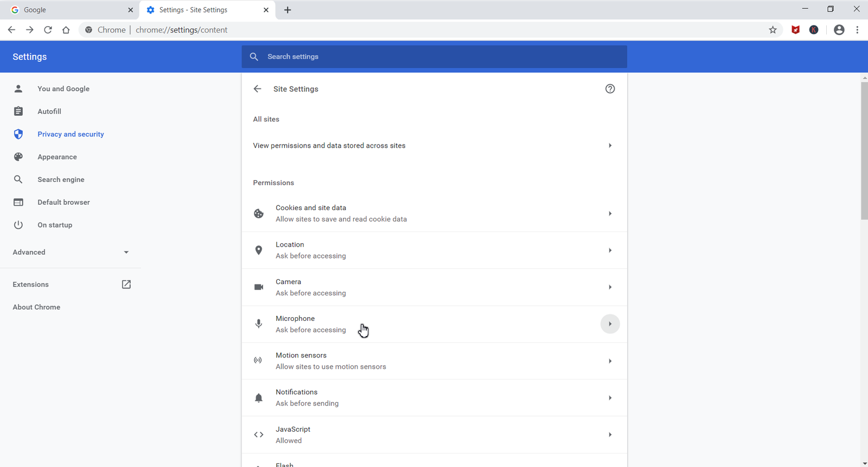The height and width of the screenshot is (467, 868).
Task: Click the Camera icon
Action: tap(259, 287)
